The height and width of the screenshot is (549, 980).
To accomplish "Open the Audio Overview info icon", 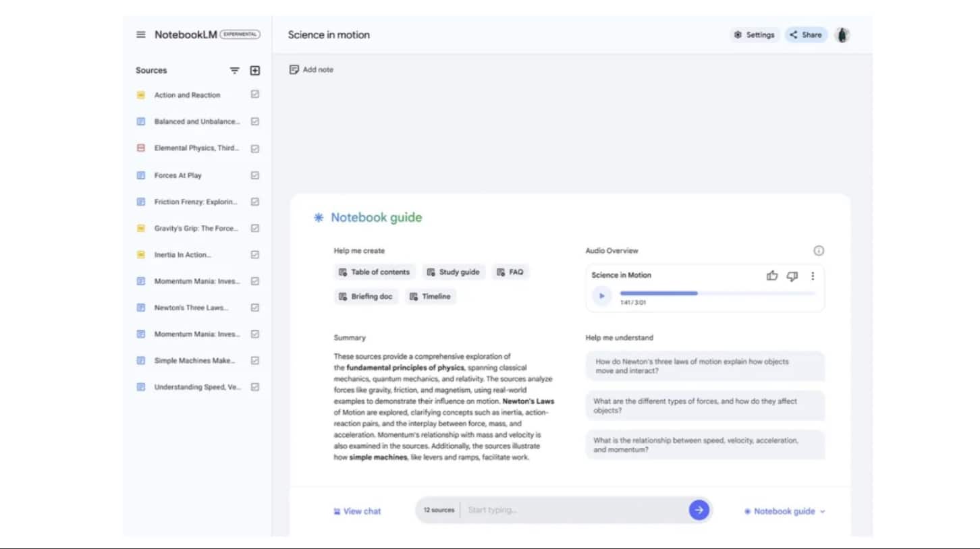I will click(819, 250).
